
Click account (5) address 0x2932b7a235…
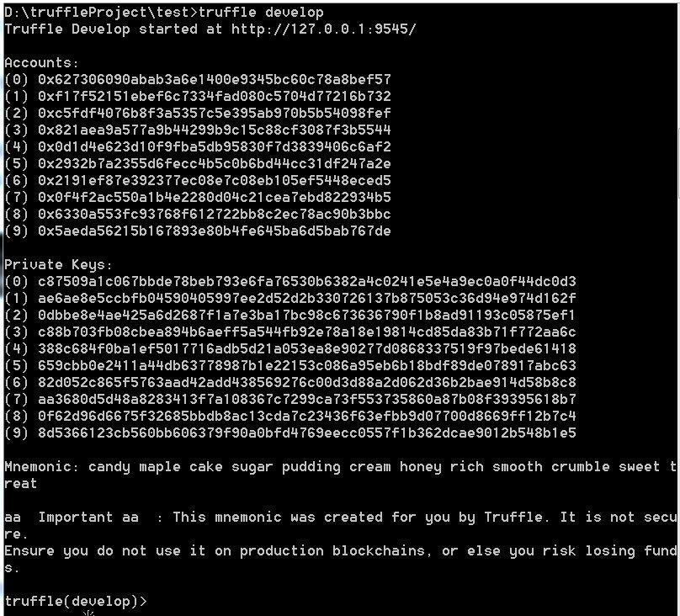(x=215, y=164)
